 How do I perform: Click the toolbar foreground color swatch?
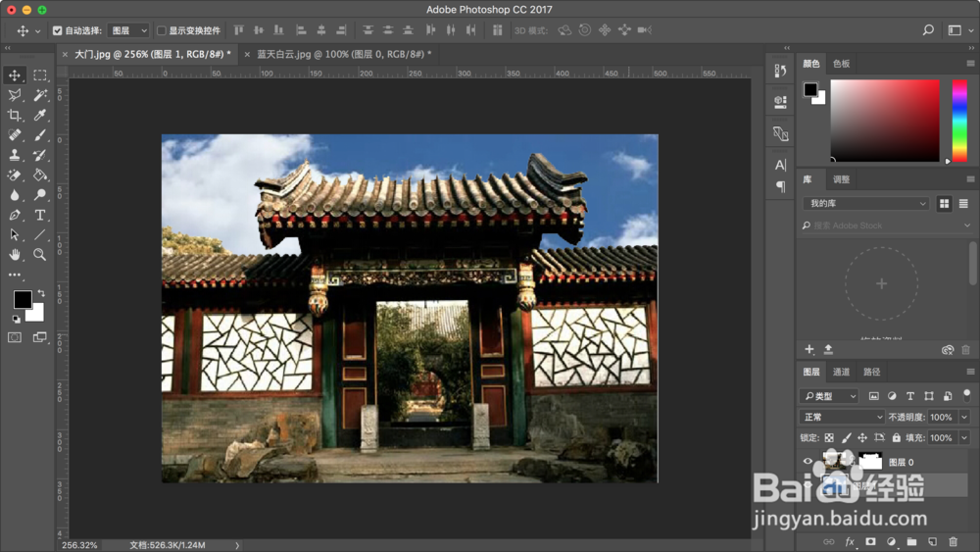[23, 299]
